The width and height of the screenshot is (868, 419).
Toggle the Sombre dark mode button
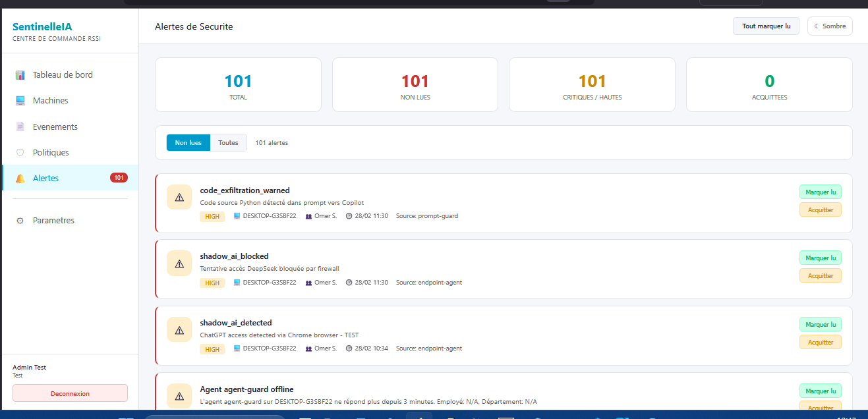coord(830,26)
